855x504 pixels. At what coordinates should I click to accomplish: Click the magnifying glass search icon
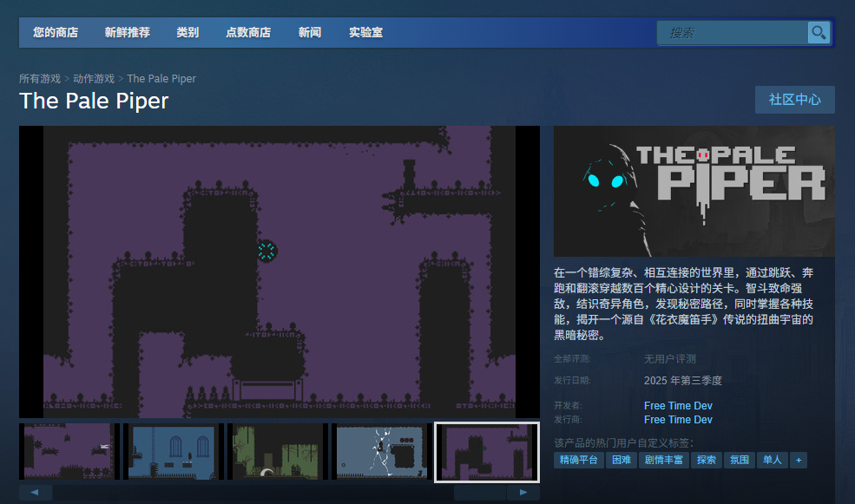click(819, 33)
